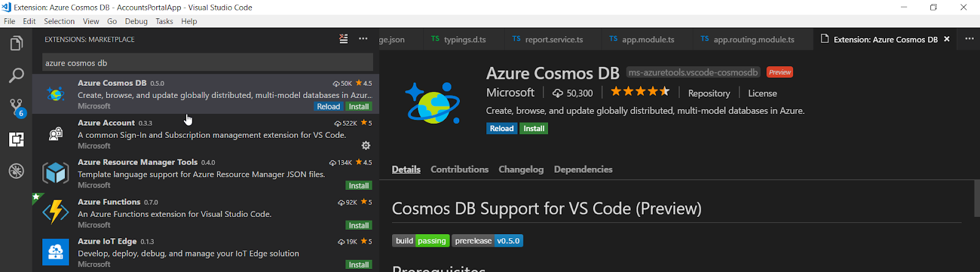Click the file icon on Extension tab

tap(824, 39)
